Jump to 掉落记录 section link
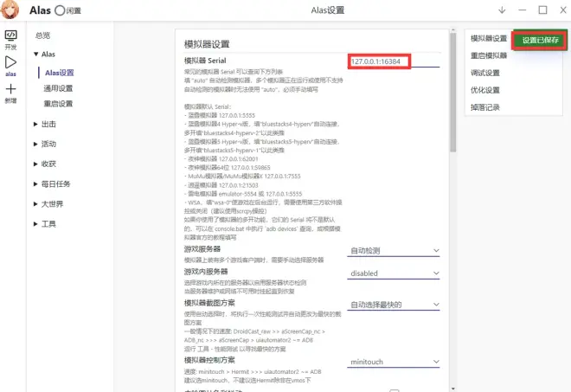Image resolution: width=571 pixels, height=392 pixels. pyautogui.click(x=485, y=107)
